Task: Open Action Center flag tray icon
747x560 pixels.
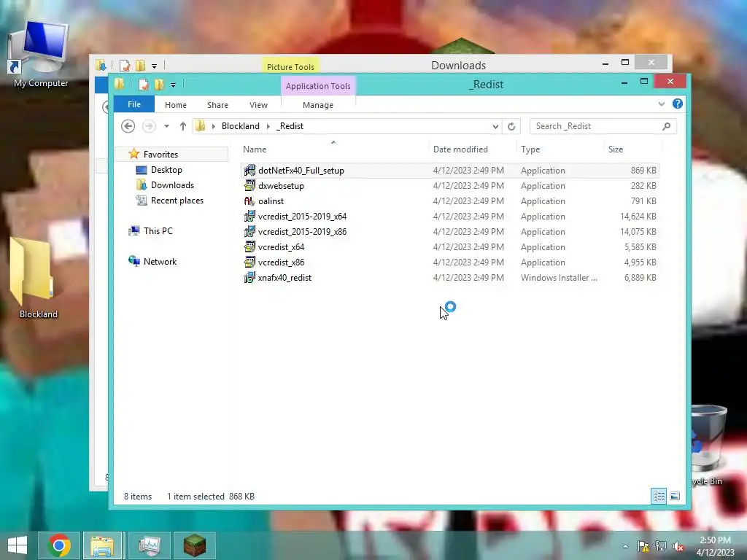Action: click(x=643, y=546)
